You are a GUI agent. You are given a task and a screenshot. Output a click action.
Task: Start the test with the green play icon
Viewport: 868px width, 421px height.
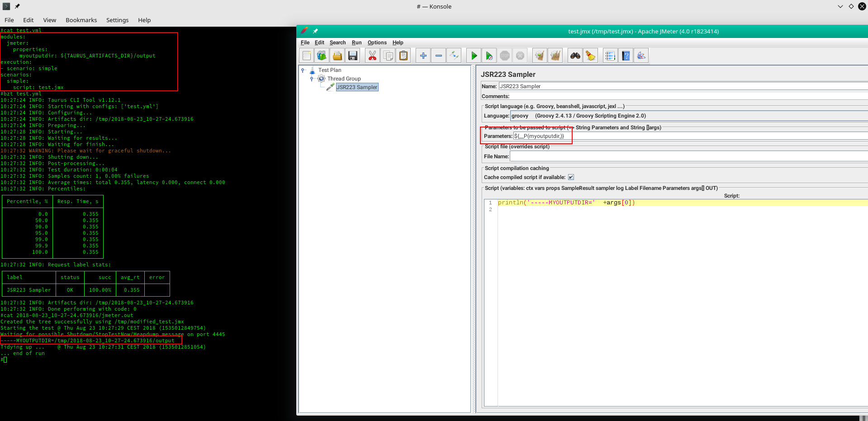474,56
